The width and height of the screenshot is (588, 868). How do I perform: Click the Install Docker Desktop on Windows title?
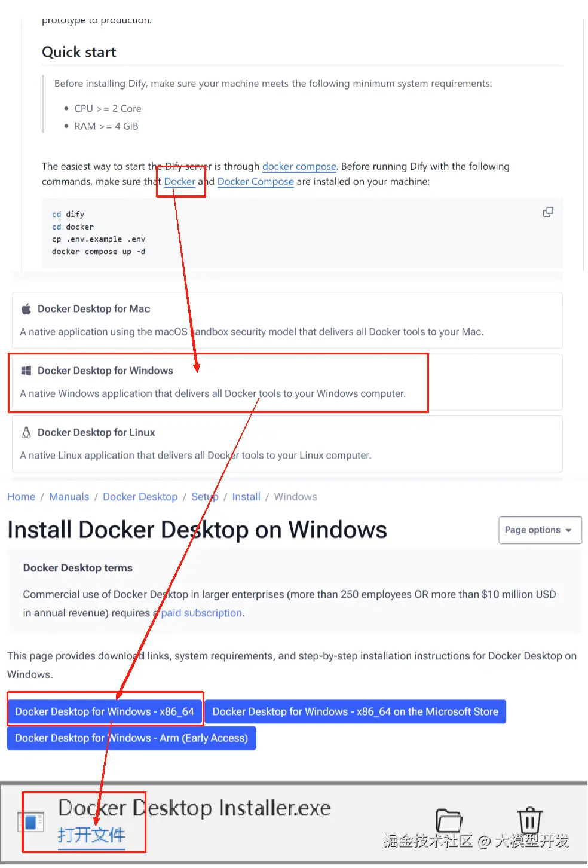pyautogui.click(x=197, y=530)
